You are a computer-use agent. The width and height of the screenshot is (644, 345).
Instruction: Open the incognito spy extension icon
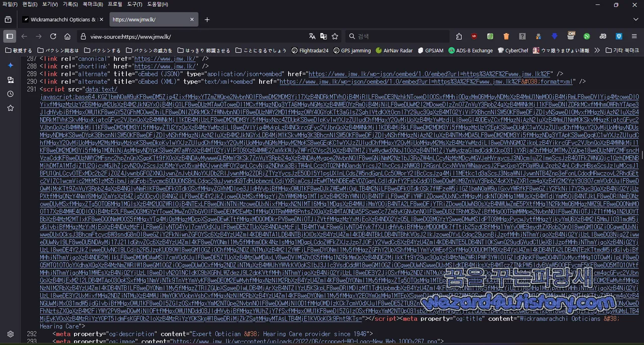pos(538,36)
